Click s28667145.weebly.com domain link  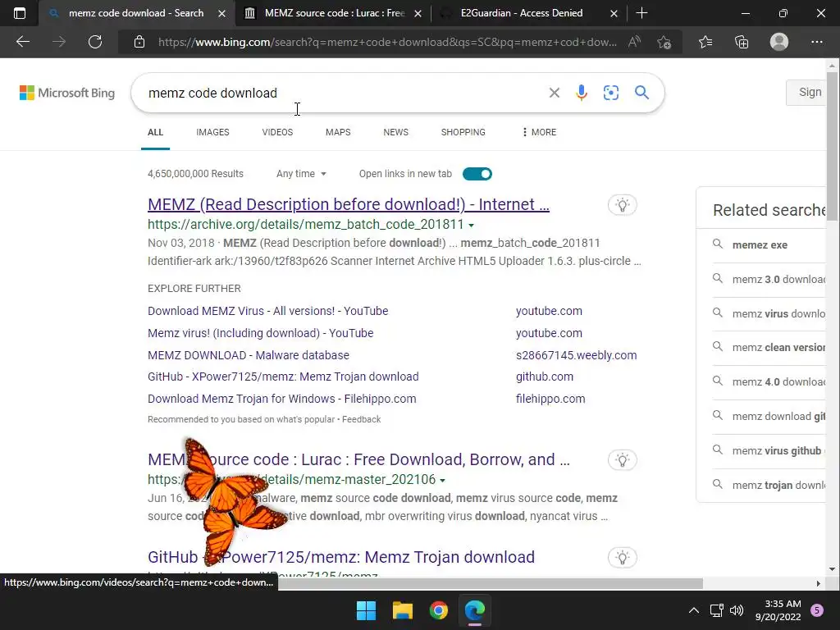click(x=577, y=355)
